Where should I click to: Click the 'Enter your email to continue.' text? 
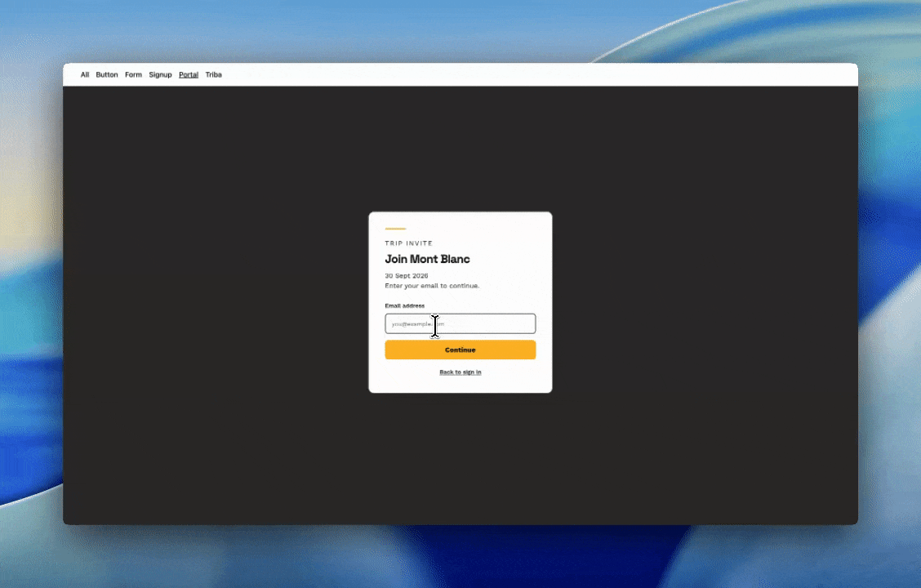pos(432,286)
